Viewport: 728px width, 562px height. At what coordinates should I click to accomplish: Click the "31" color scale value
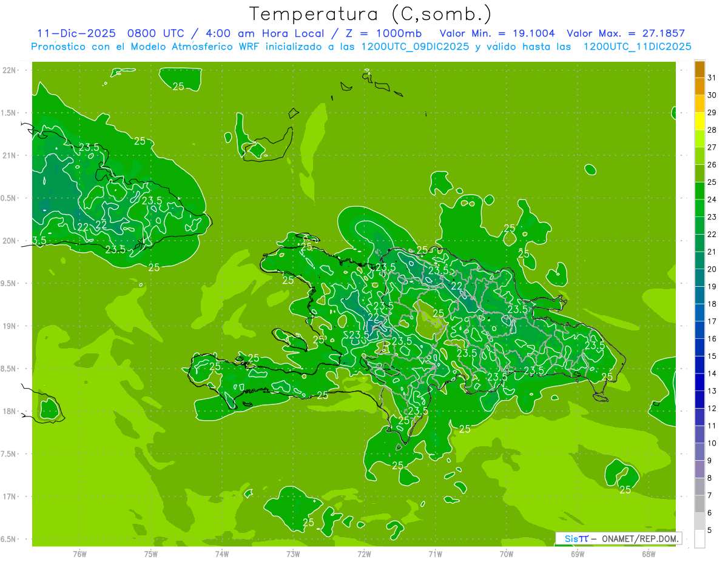click(712, 78)
